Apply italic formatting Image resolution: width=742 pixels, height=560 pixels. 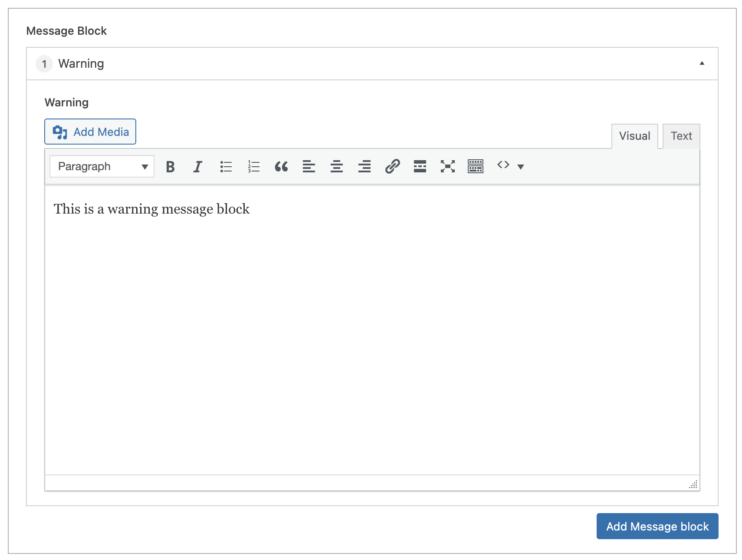pyautogui.click(x=198, y=167)
